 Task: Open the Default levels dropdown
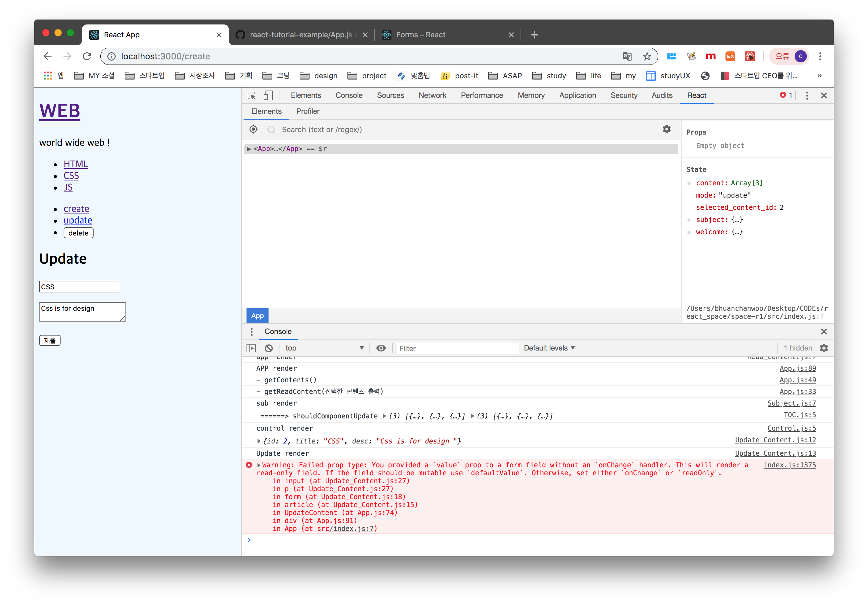(x=549, y=348)
